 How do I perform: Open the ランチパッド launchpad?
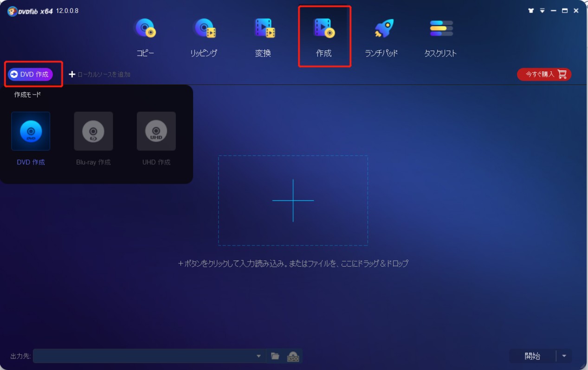381,37
